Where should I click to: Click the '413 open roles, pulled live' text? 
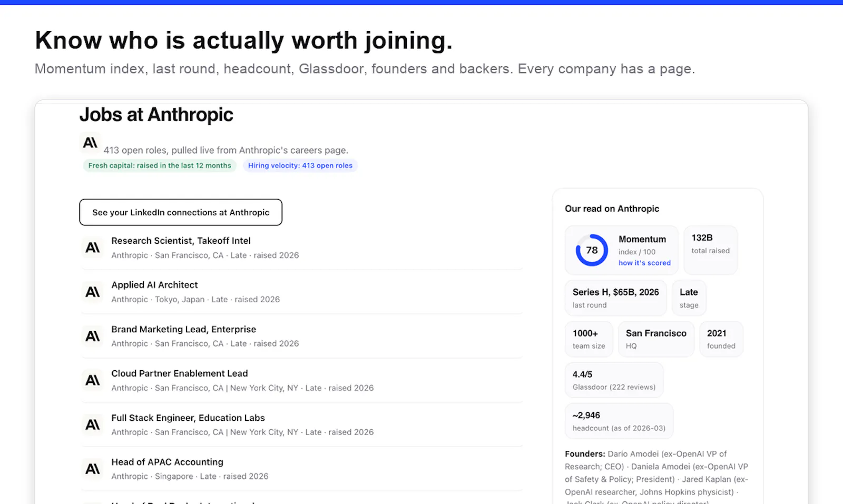[x=226, y=150]
